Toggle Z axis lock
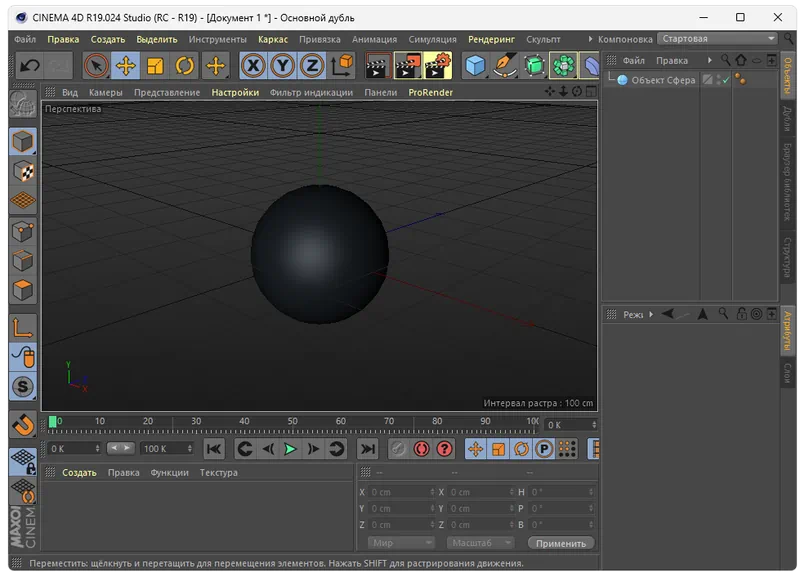The height and width of the screenshot is (573, 800). (312, 65)
